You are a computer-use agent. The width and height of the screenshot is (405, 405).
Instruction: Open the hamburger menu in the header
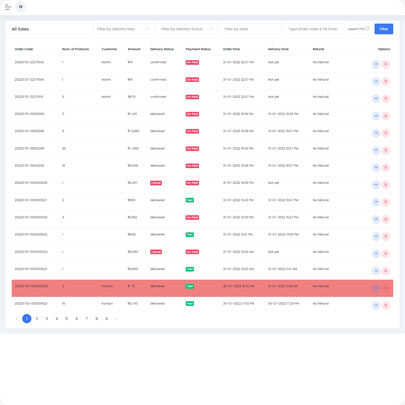[x=8, y=7]
